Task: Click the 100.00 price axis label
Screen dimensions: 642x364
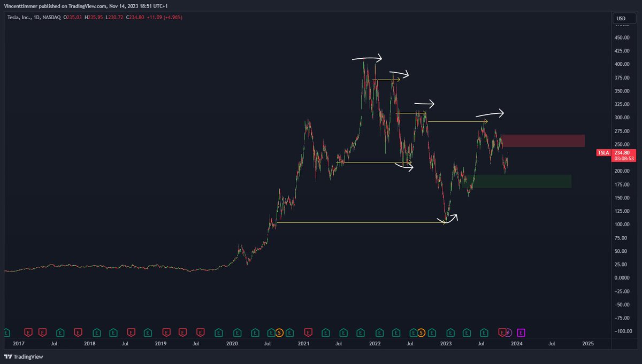Action: [622, 224]
